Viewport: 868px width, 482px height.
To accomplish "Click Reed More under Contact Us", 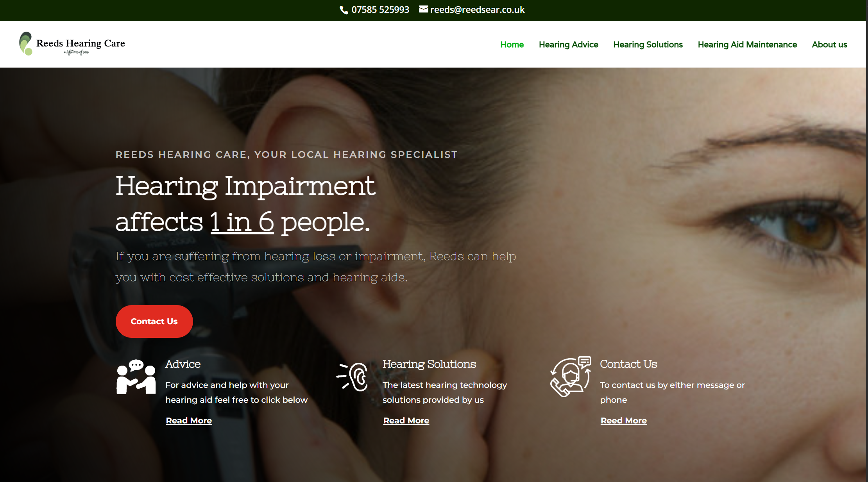I will click(623, 421).
